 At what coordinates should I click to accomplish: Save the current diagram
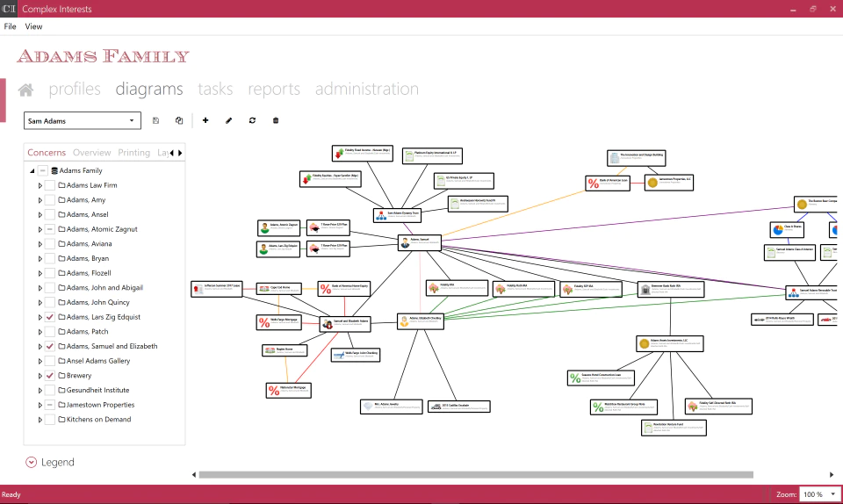pos(156,120)
